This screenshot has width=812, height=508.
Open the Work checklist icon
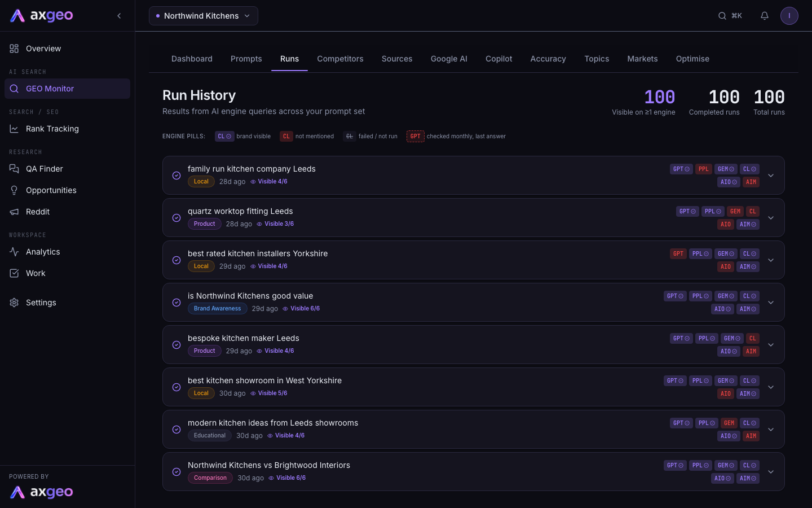14,273
